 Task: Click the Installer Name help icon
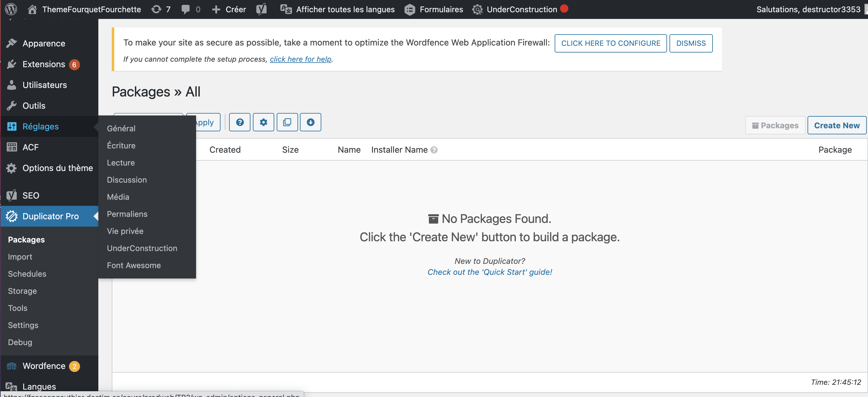click(x=434, y=150)
